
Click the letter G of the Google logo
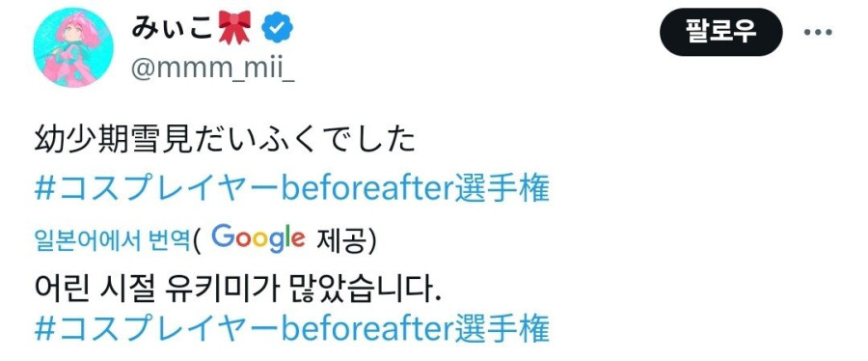coord(223,236)
